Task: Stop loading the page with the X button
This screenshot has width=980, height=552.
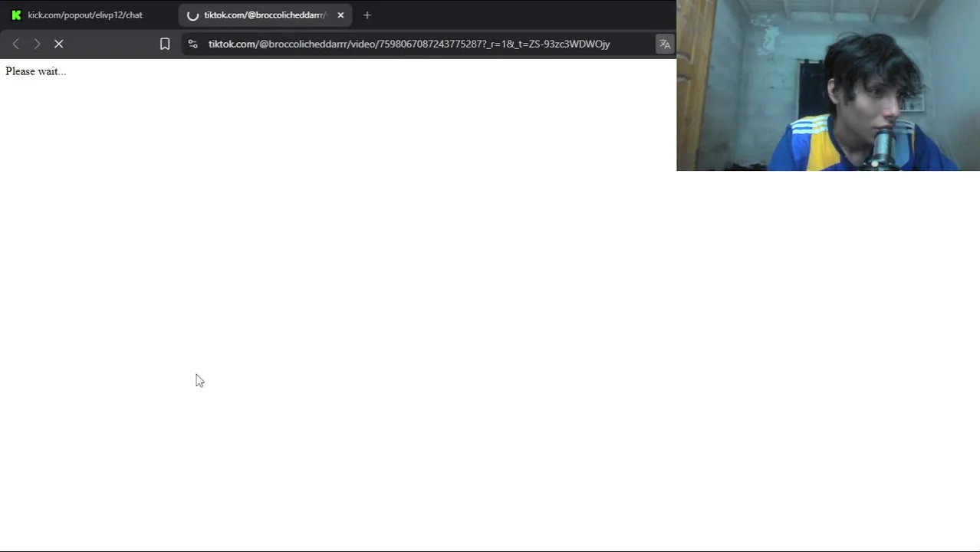Action: pos(58,44)
